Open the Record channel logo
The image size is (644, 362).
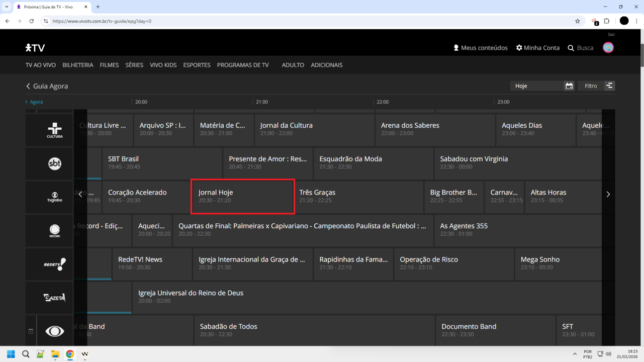pyautogui.click(x=55, y=231)
